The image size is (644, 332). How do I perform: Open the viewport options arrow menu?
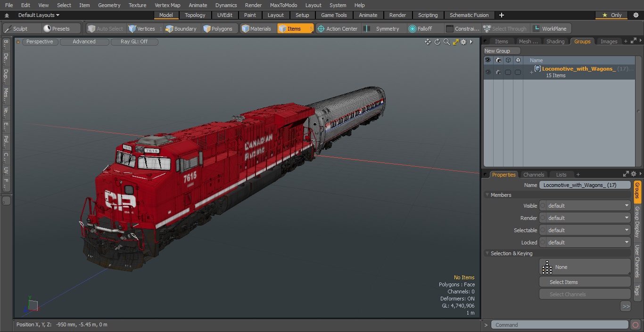471,42
